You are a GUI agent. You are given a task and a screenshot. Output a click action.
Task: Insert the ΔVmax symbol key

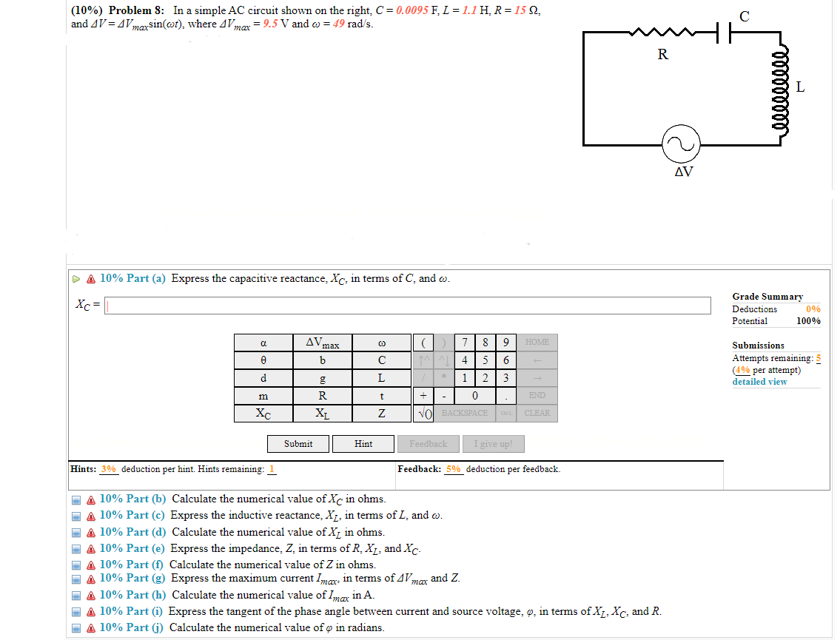tap(323, 343)
